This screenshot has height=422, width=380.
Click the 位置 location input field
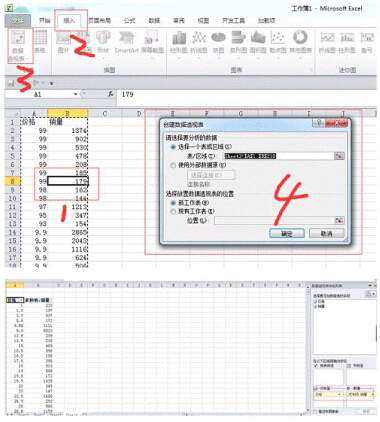274,221
